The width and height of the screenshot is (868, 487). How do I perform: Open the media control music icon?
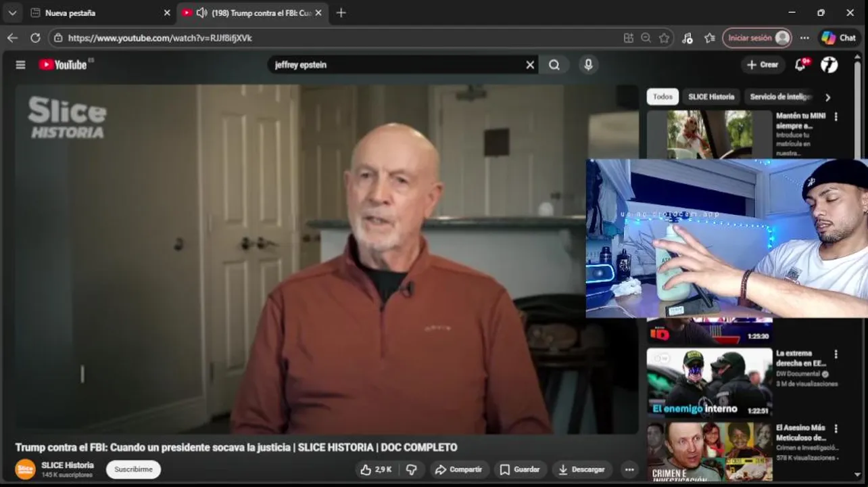point(688,38)
